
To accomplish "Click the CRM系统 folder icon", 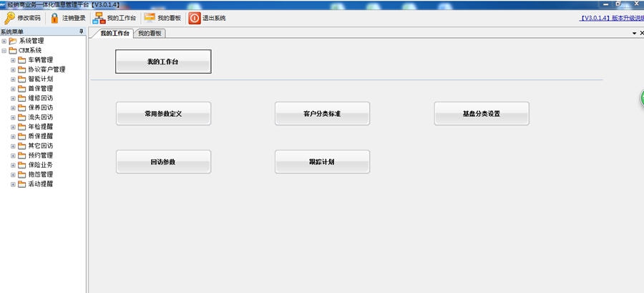I will coord(13,51).
